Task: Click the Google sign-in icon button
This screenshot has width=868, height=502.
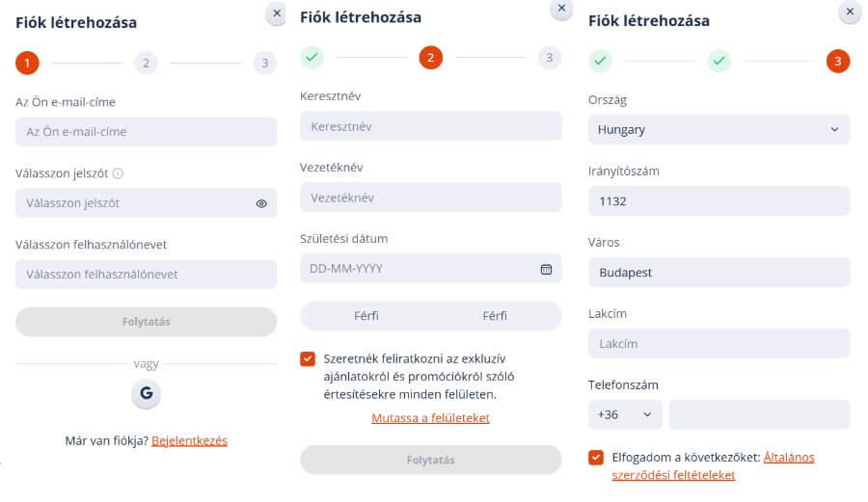Action: tap(146, 393)
